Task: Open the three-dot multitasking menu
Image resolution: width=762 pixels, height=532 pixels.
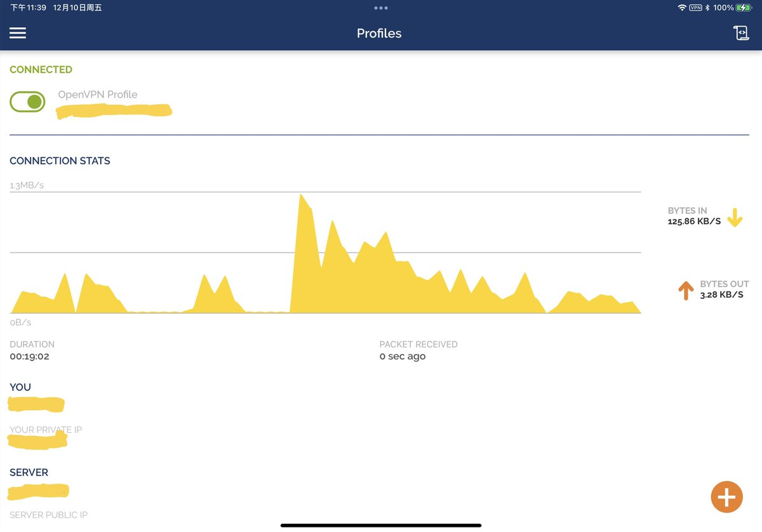Action: (380, 8)
